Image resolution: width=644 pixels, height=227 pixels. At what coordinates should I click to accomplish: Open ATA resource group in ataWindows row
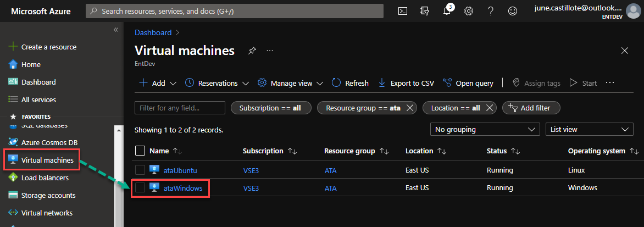(x=331, y=189)
